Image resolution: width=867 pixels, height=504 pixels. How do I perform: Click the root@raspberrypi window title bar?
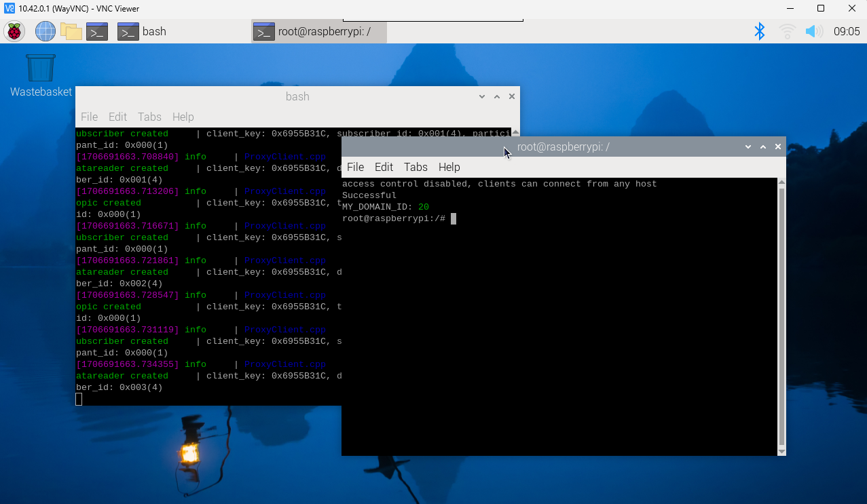563,147
